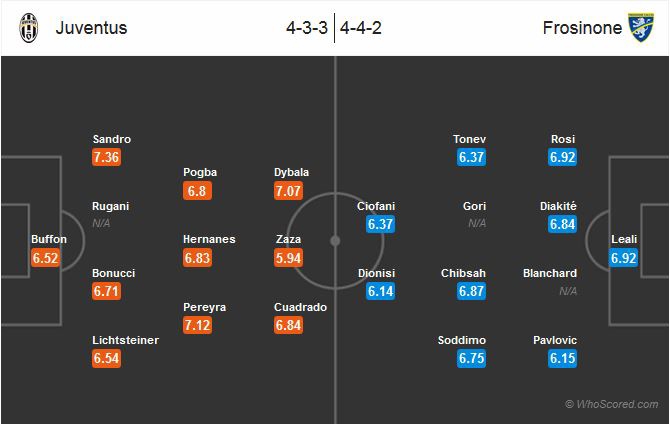
Task: Click Pavlovic's 6.15 rating badge
Action: tap(563, 358)
